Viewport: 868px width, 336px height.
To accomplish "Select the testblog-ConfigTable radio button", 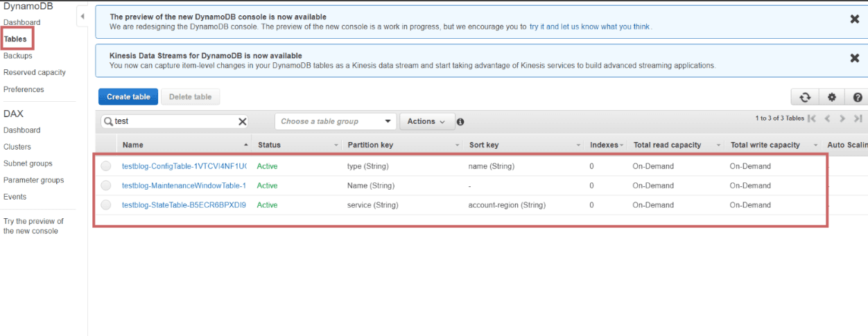I will point(106,166).
